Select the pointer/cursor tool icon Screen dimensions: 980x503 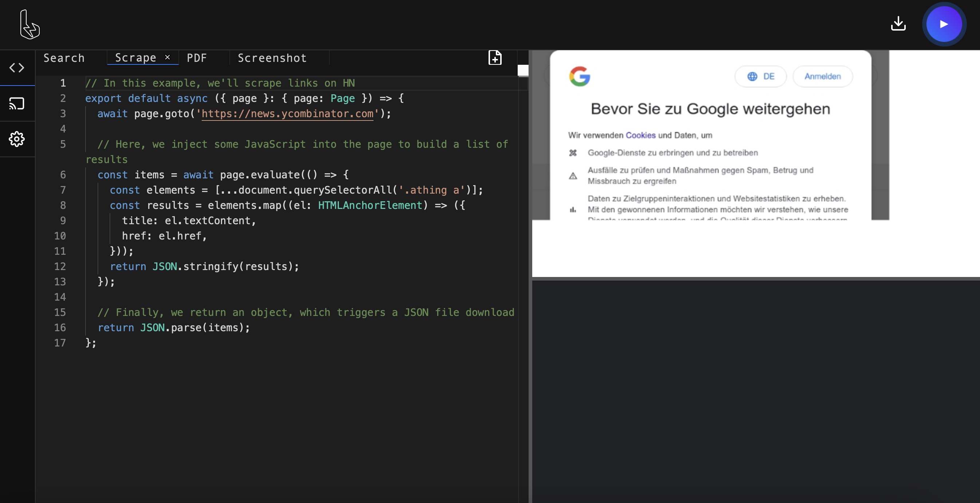(x=29, y=23)
